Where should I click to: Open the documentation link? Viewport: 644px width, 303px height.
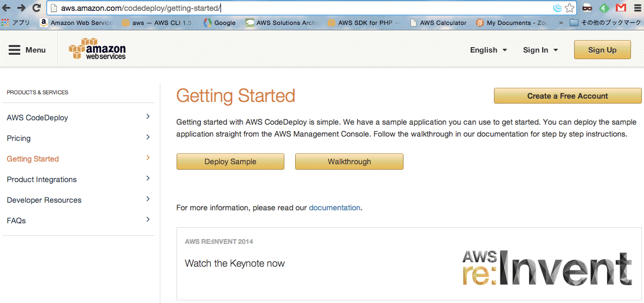[334, 208]
